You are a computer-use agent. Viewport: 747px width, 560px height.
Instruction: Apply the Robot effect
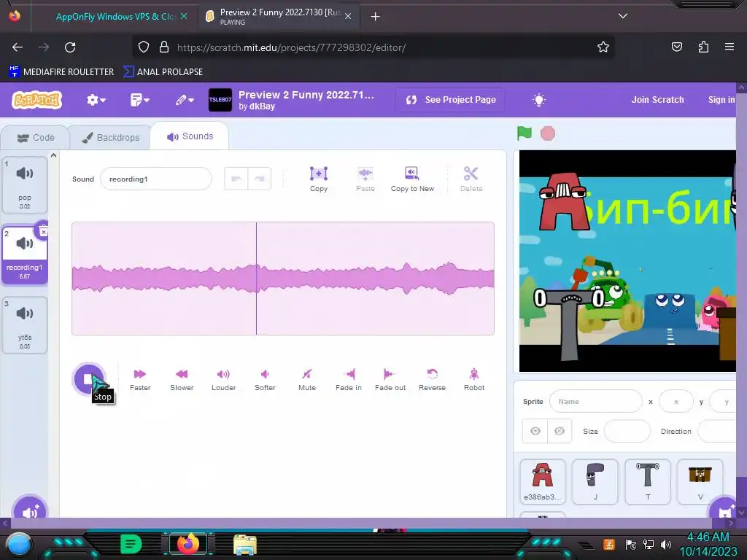(474, 379)
